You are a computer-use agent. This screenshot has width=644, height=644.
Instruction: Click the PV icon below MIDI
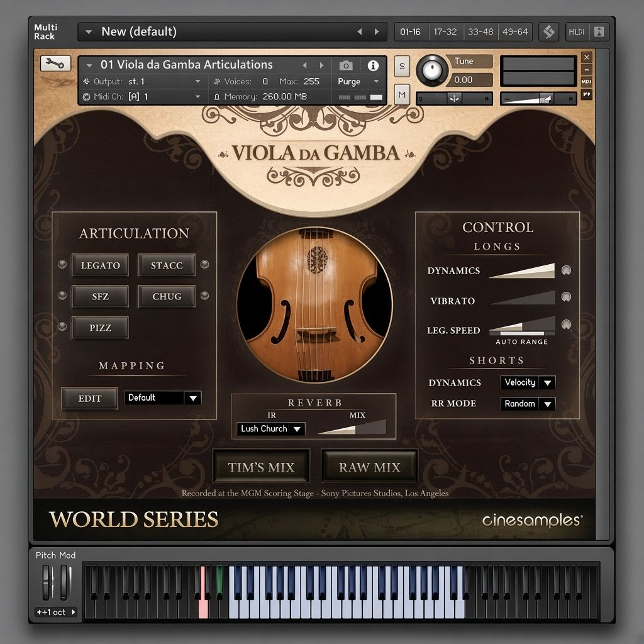[587, 94]
